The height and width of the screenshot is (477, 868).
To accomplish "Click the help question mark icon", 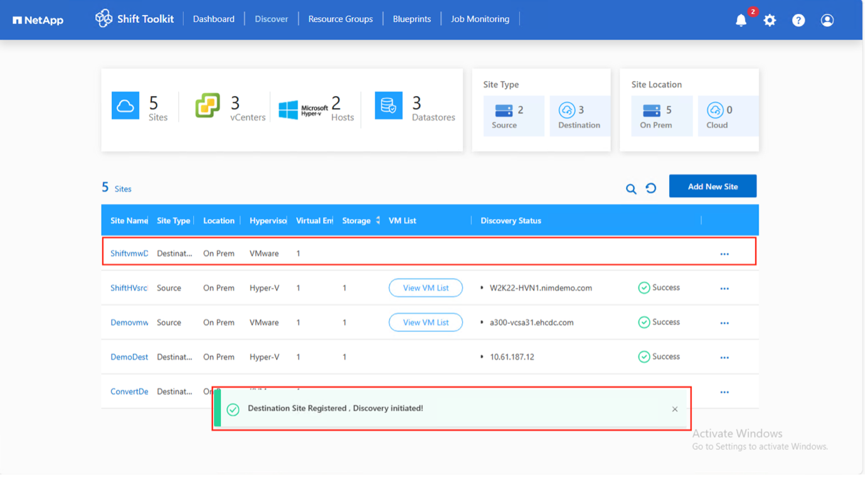I will (x=798, y=20).
